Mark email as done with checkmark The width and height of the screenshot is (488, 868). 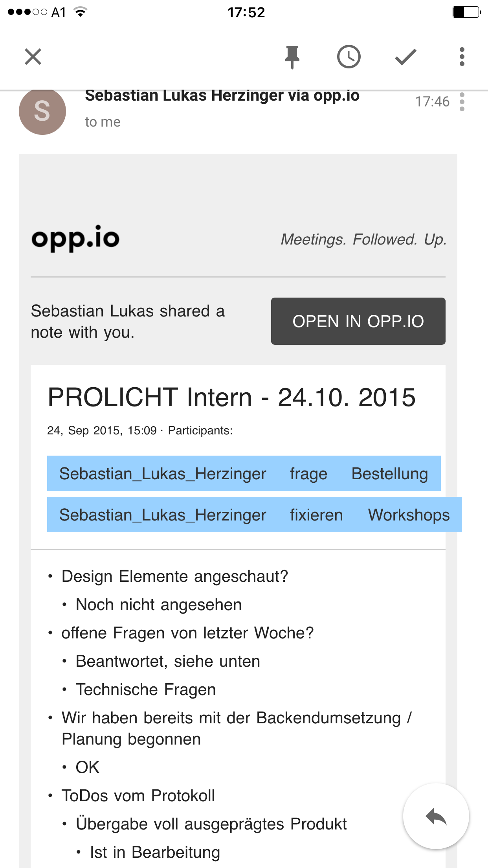click(405, 57)
